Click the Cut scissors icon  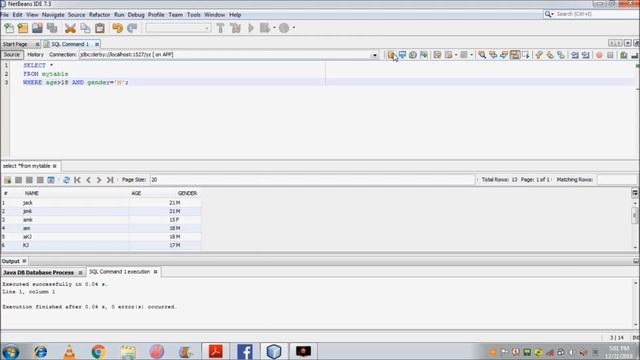tap(70, 28)
